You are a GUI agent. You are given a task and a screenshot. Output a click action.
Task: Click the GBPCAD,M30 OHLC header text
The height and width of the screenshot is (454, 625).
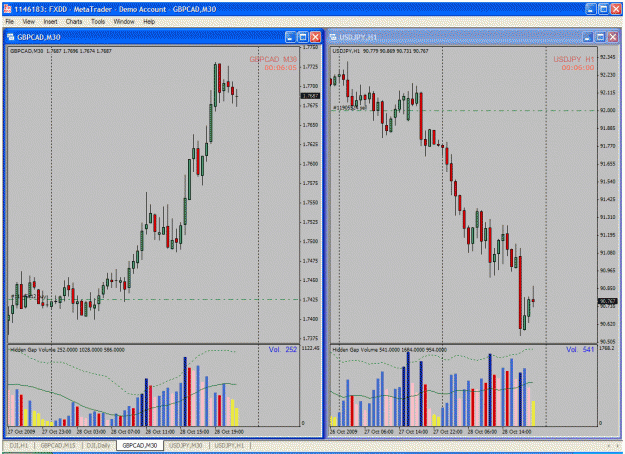pos(61,51)
